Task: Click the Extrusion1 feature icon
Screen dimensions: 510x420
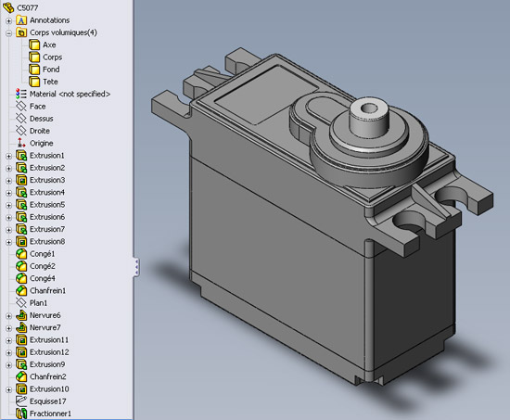Action: coord(21,156)
